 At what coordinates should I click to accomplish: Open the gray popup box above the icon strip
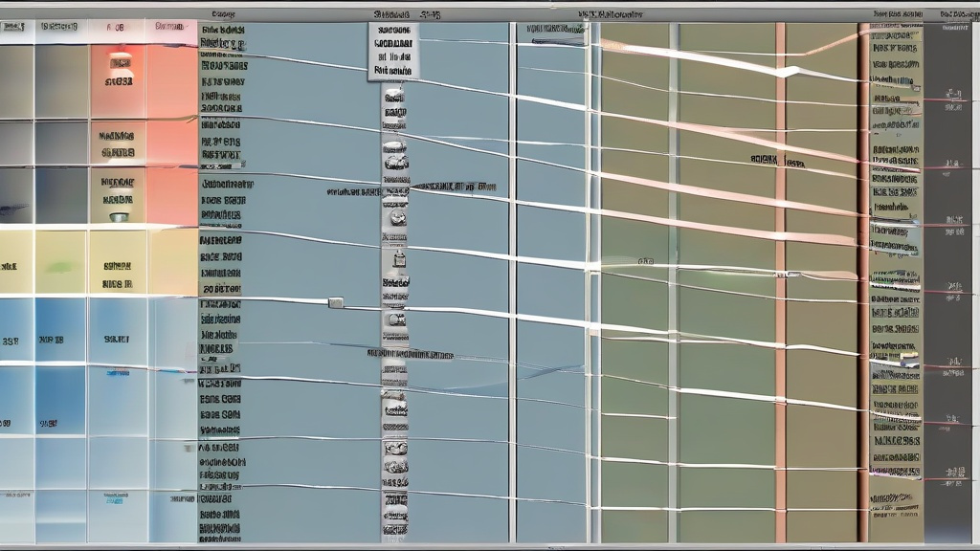393,48
